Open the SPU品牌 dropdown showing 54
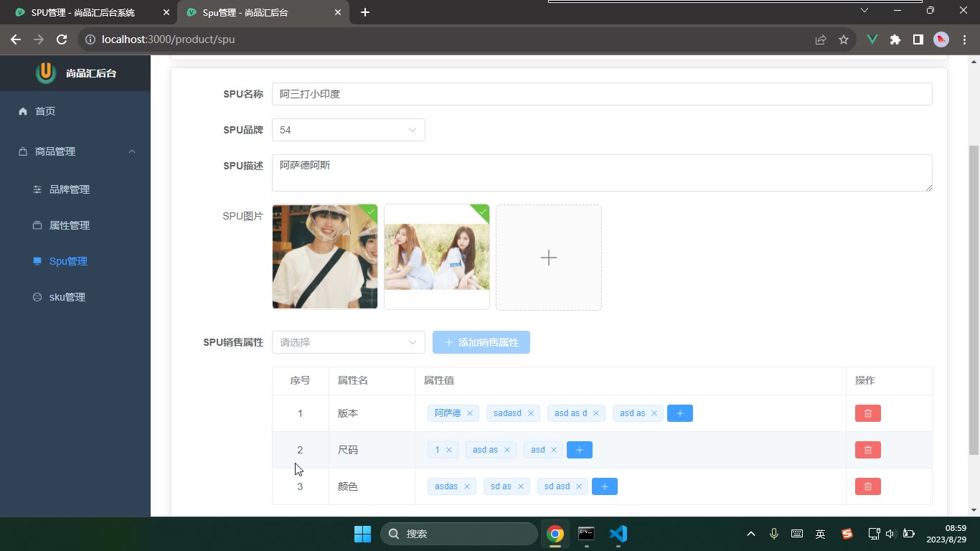Screen dimensions: 980x551 (x=349, y=130)
